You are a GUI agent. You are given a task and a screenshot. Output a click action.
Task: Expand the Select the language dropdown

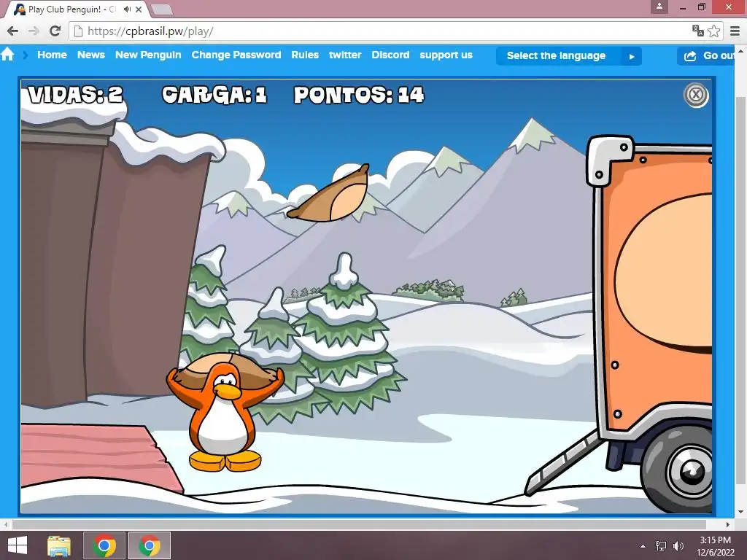569,55
